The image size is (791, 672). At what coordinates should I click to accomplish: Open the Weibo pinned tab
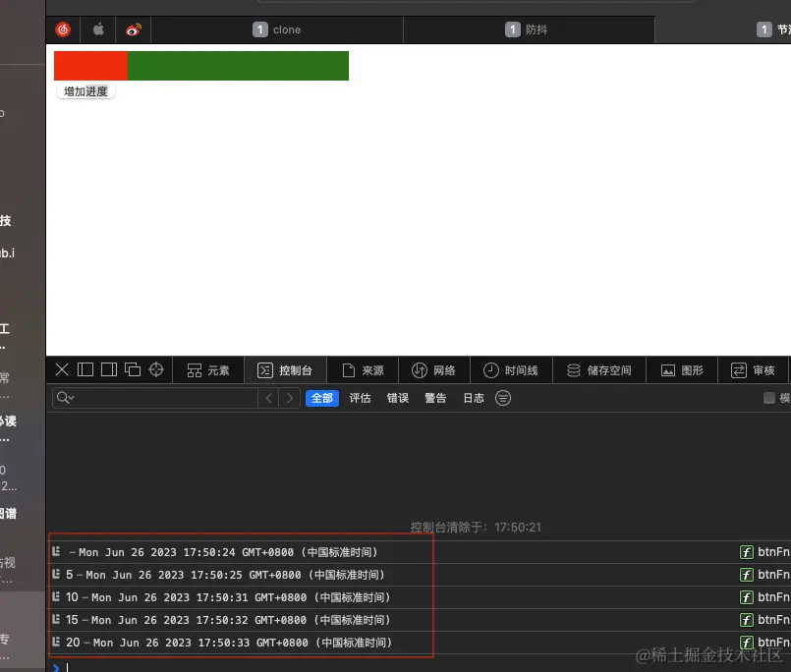(x=134, y=29)
